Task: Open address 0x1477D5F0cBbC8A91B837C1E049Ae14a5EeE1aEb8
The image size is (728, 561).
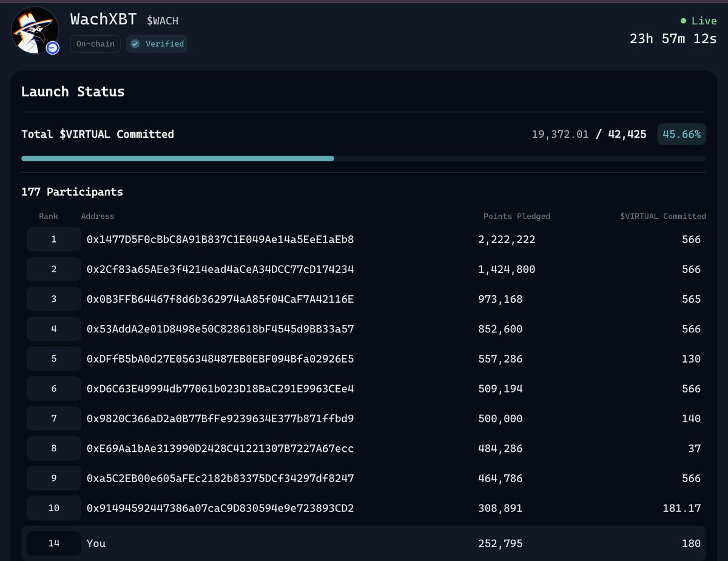Action: pos(220,240)
